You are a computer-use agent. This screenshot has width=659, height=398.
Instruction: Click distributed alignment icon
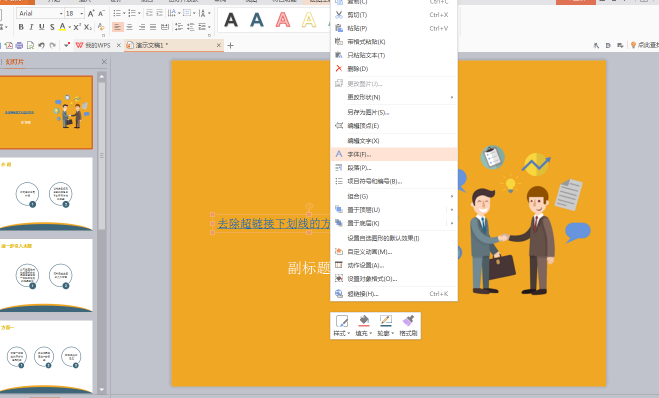pos(165,27)
